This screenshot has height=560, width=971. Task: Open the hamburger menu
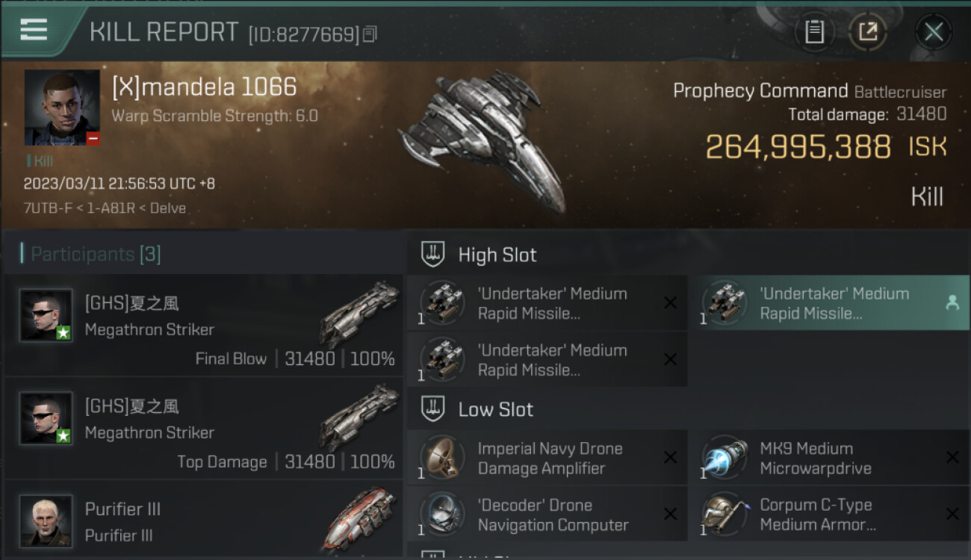click(x=34, y=30)
